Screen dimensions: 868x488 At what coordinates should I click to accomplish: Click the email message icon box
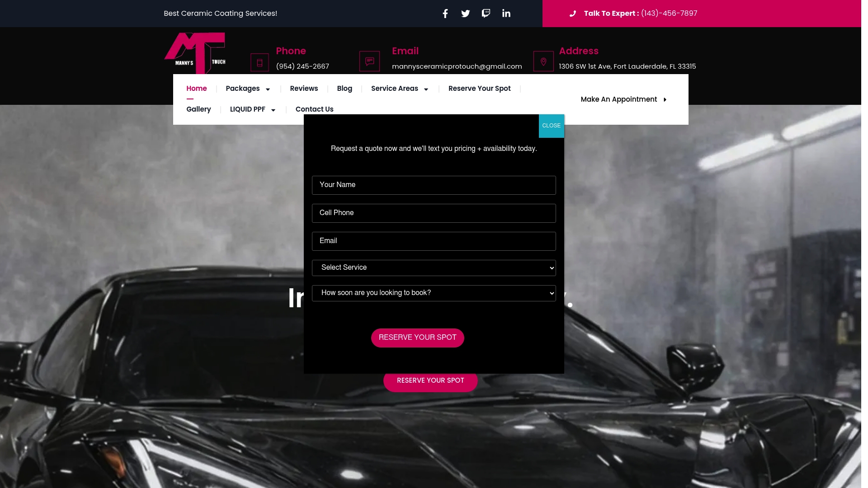point(369,61)
